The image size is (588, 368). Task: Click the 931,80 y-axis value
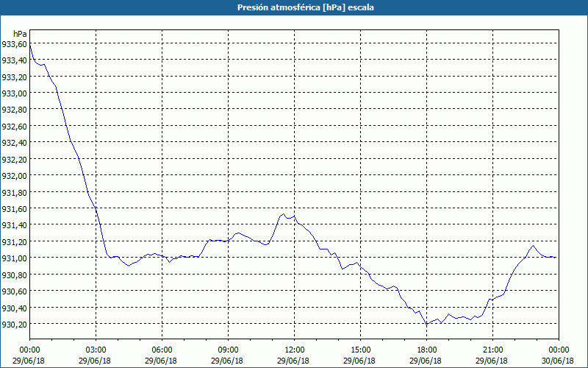(x=14, y=192)
